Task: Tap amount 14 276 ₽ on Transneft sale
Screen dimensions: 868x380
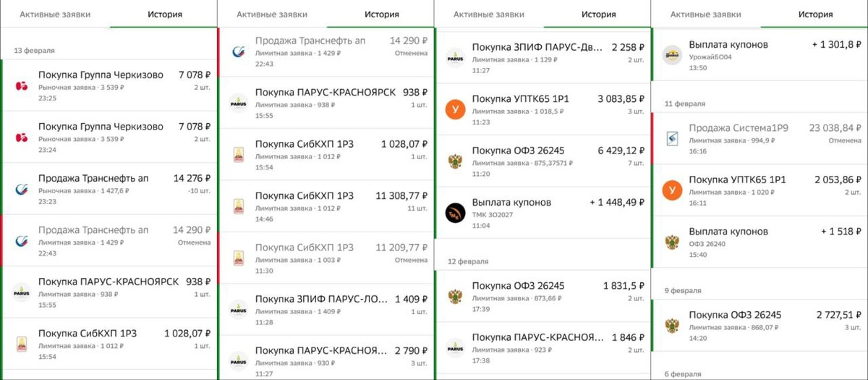Action: [192, 177]
